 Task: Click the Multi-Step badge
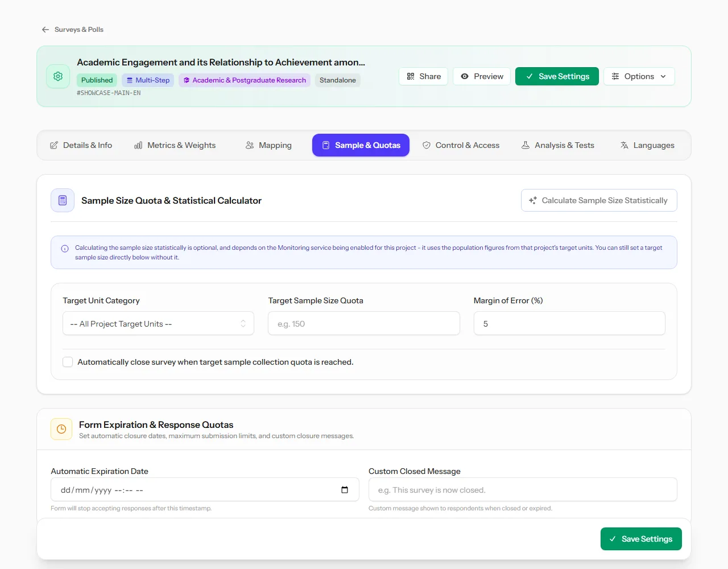tap(148, 80)
